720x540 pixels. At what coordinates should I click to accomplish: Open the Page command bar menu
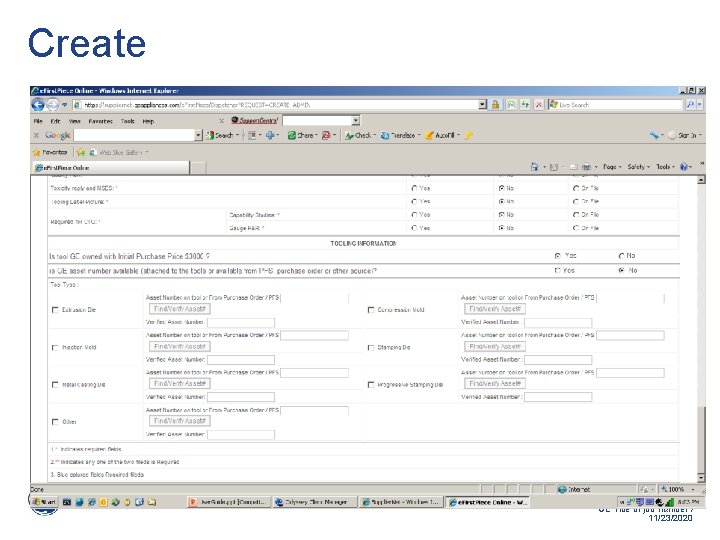[612, 167]
